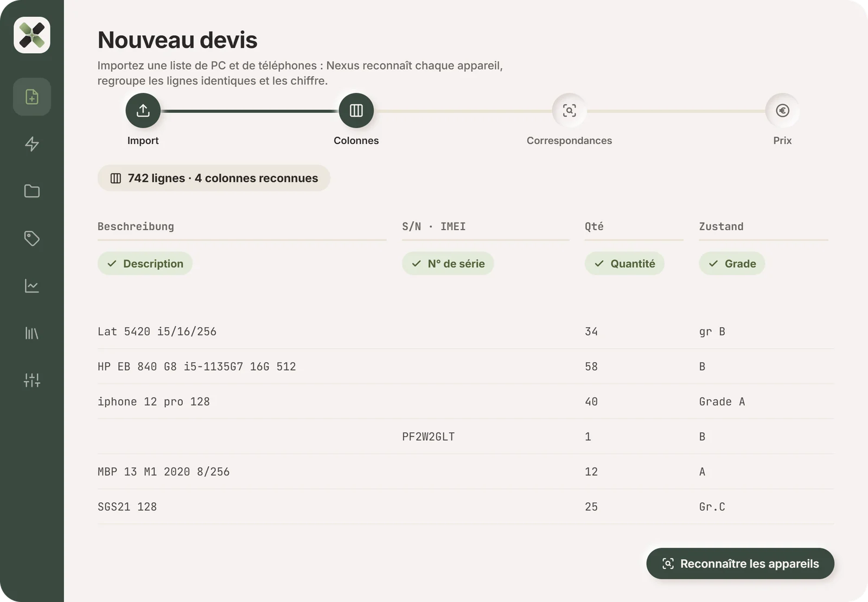Click the Description mapping chip

[x=145, y=263]
